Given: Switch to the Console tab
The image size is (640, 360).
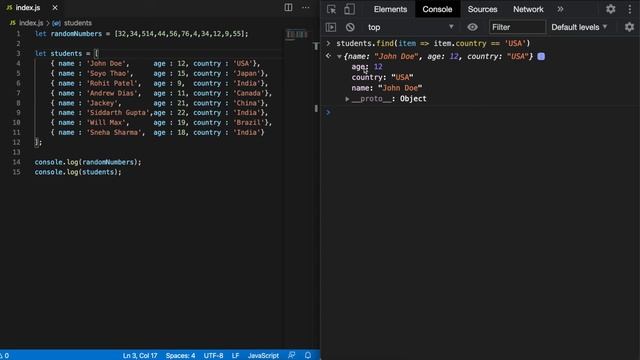Looking at the screenshot, I should (437, 9).
